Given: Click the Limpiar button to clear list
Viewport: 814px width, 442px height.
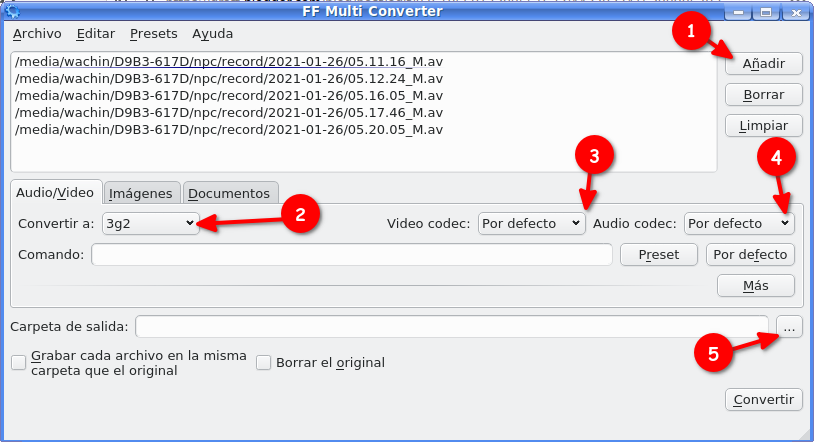Looking at the screenshot, I should pyautogui.click(x=764, y=126).
